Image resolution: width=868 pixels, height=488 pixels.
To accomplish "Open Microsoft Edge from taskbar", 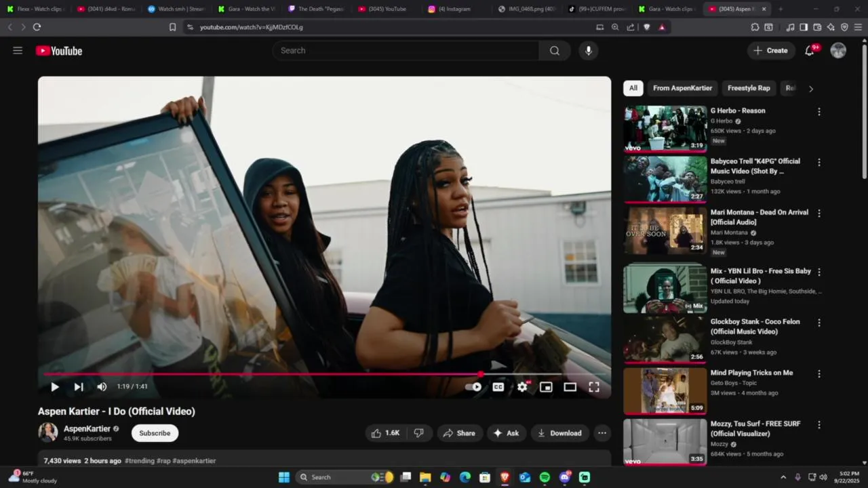I will click(x=465, y=477).
